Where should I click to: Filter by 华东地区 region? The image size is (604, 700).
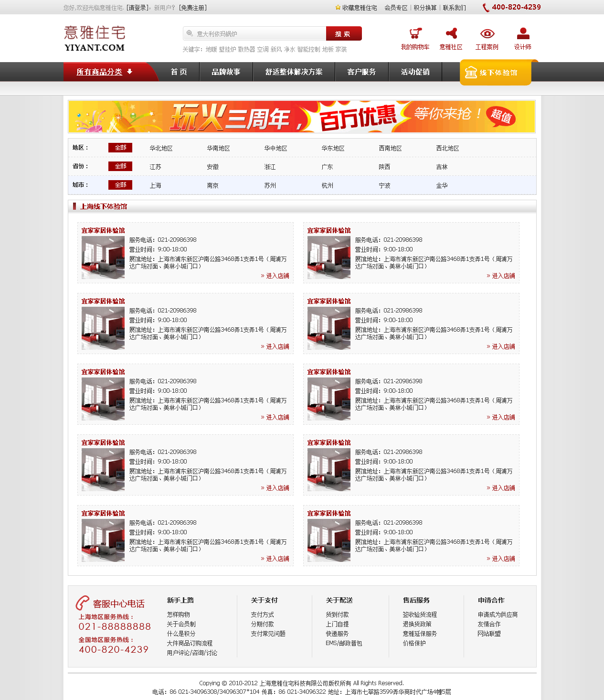tap(333, 148)
